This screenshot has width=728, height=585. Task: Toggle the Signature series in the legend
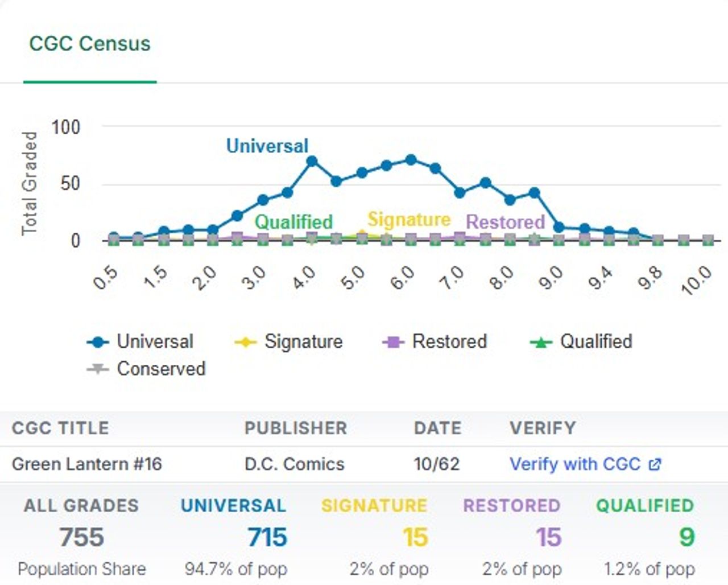click(x=288, y=341)
